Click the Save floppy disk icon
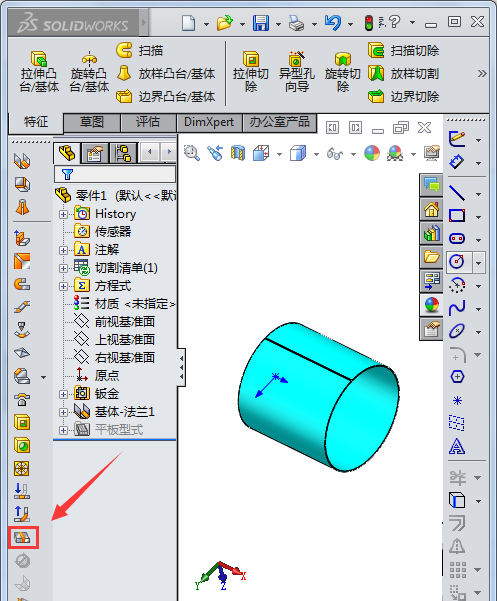 point(261,23)
